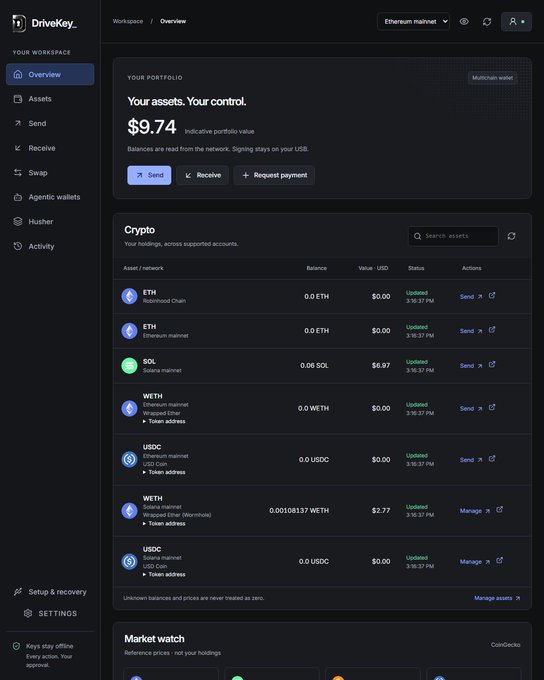Click the USDC Ethereum mainnet coin icon
The width and height of the screenshot is (544, 680).
(x=129, y=459)
